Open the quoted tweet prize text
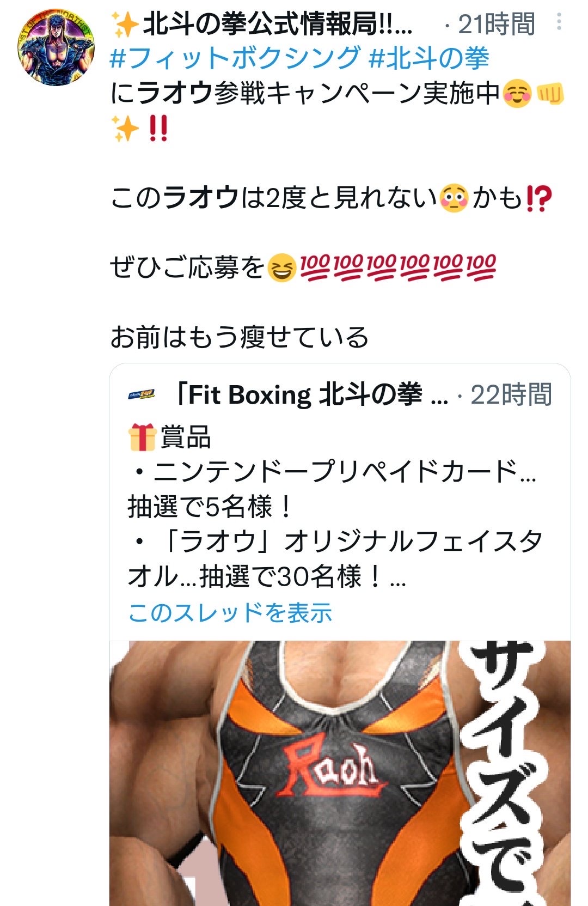The width and height of the screenshot is (588, 906). pyautogui.click(x=333, y=507)
